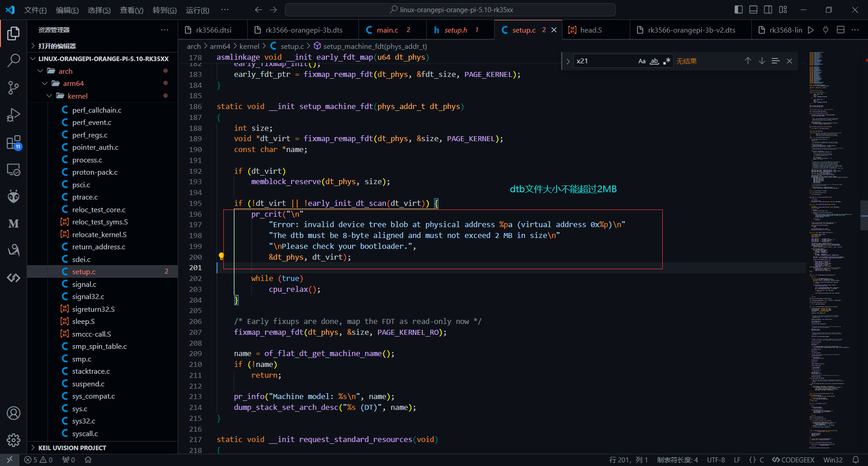
Task: Open the 文件(F) menu
Action: coord(35,10)
